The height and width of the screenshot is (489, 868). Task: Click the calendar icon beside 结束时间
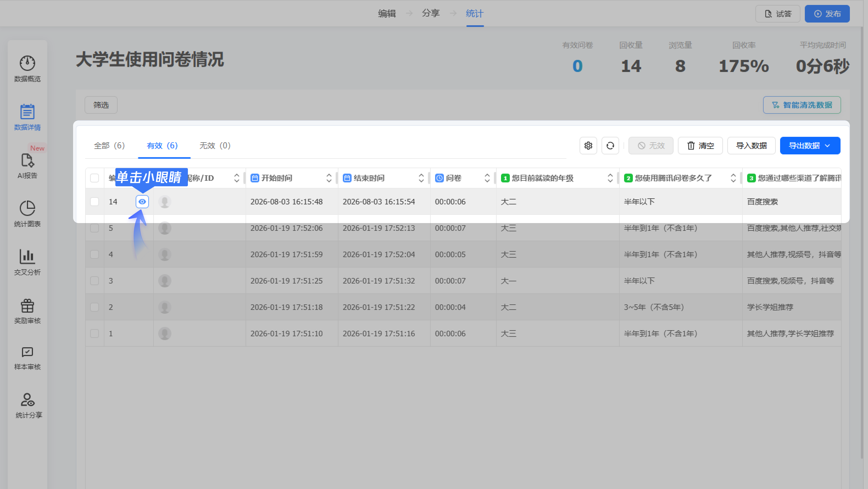tap(347, 178)
